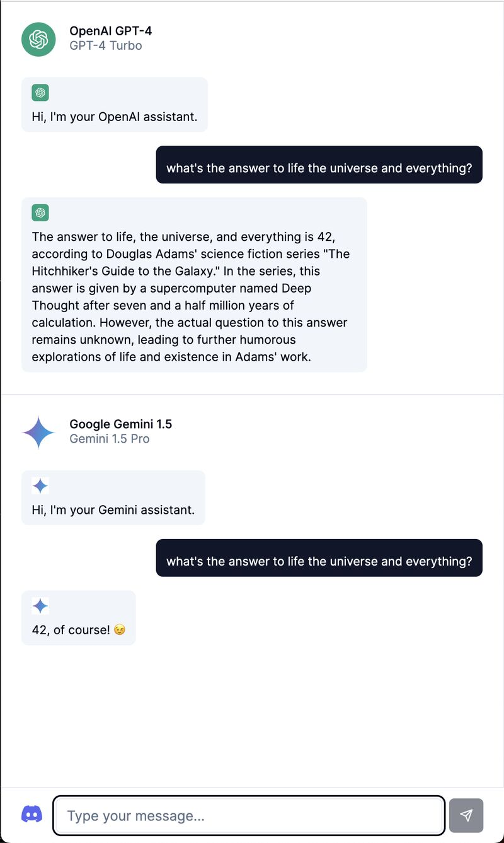Focus the 'Type your message...' input field
504x843 pixels.
(249, 815)
